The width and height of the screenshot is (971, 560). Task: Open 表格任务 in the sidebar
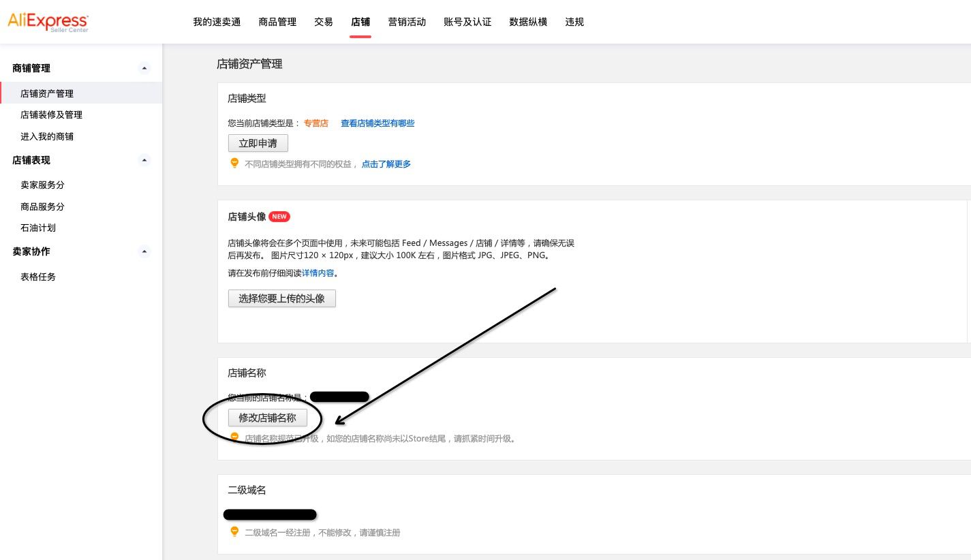[x=38, y=277]
